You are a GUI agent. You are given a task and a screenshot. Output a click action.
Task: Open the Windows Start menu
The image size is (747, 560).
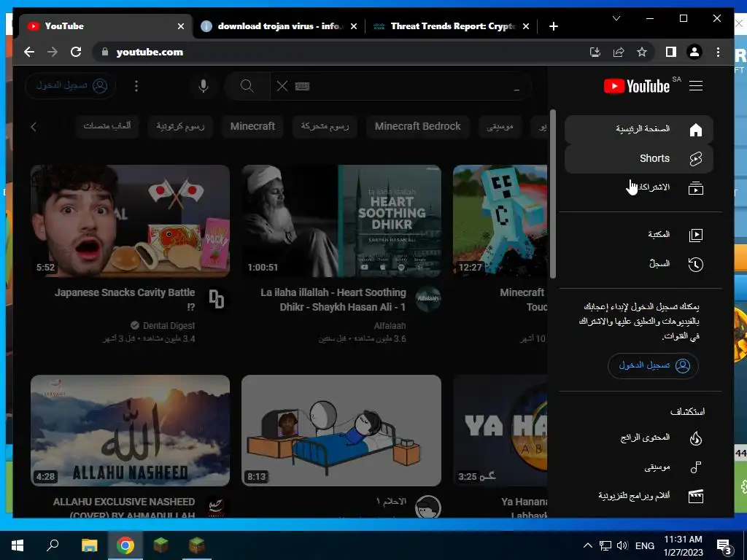[18, 545]
